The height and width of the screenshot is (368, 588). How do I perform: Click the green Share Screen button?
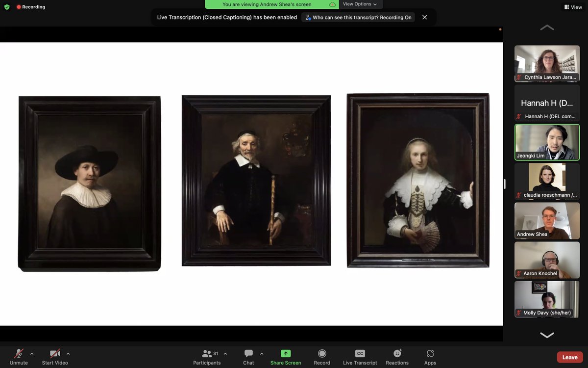286,357
